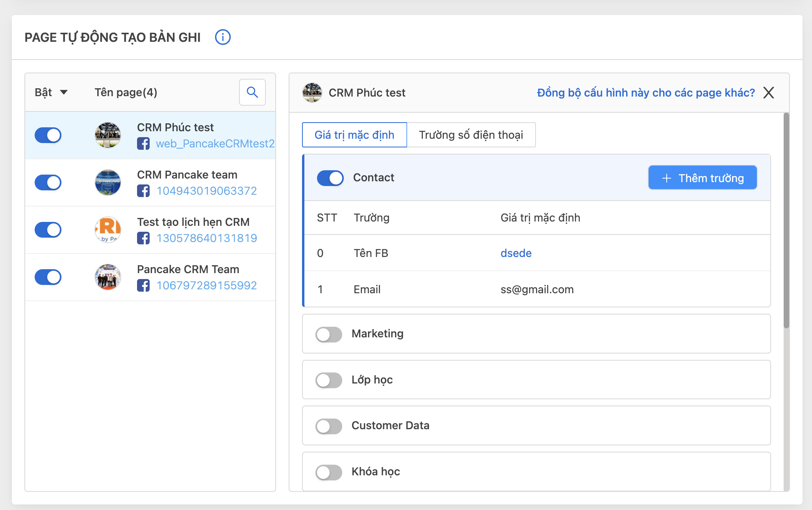Click Đồng bộ cấu hình sync link
Screen dimensions: 812x510
[x=646, y=93]
